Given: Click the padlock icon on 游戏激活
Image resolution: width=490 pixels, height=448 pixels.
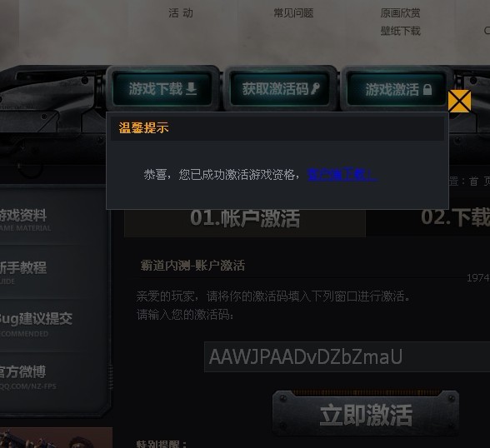Looking at the screenshot, I should (x=427, y=89).
